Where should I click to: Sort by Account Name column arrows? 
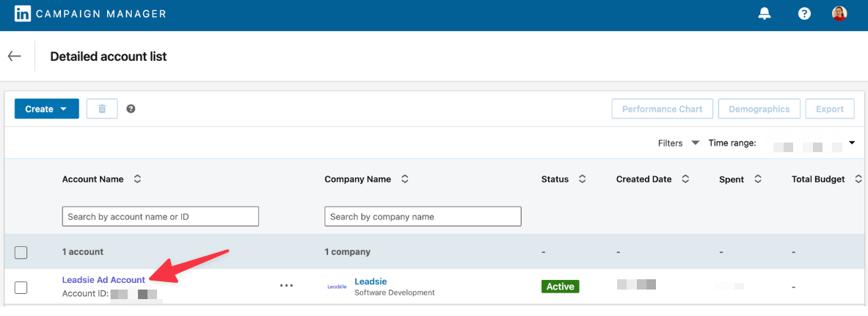(x=137, y=179)
